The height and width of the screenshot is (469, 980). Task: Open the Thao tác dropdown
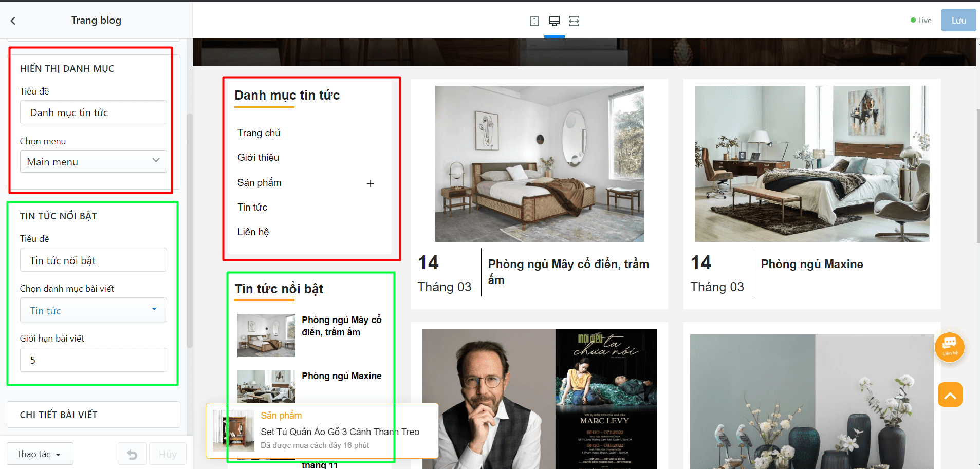(x=40, y=454)
